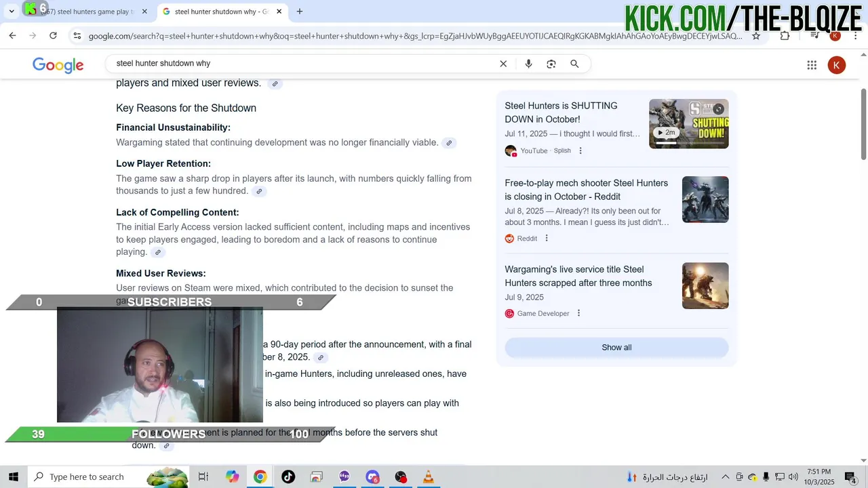Open 'Steel Hunters is SHUTTING DOWN in October!' result
This screenshot has height=488, width=868.
tap(561, 113)
